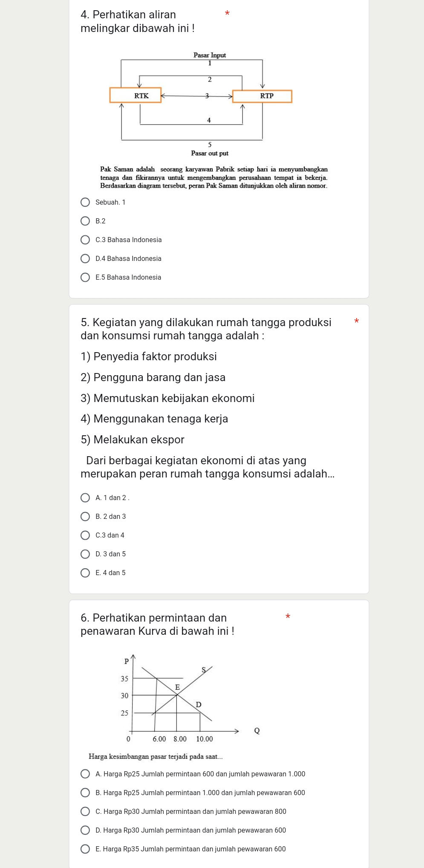Image resolution: width=424 pixels, height=868 pixels.
Task: Select answer "A. 1 dan 2" for question 5
Action: pos(86,498)
